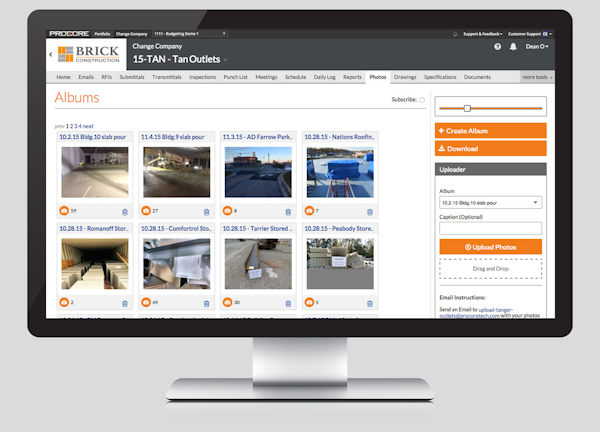Screen dimensions: 600x432
Task: Delete the 10.28.15 Peabody Stored album
Action: (370, 303)
